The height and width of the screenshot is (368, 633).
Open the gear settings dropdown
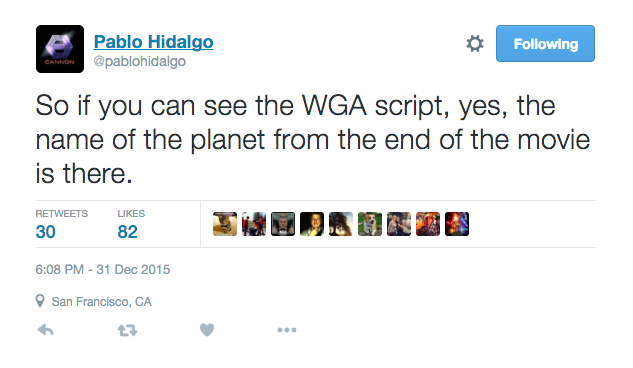tap(475, 44)
